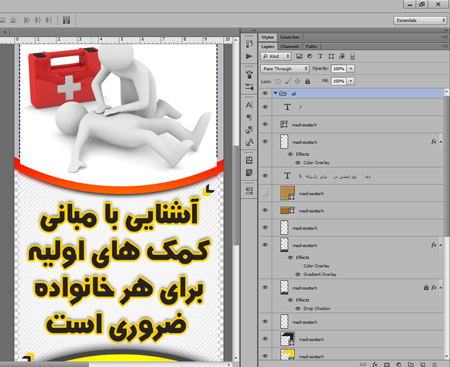
Task: Toggle the Gradient Overlay effect eye
Action: (x=298, y=274)
